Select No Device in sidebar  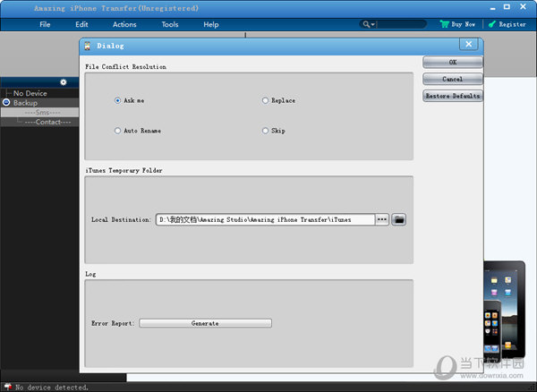30,93
